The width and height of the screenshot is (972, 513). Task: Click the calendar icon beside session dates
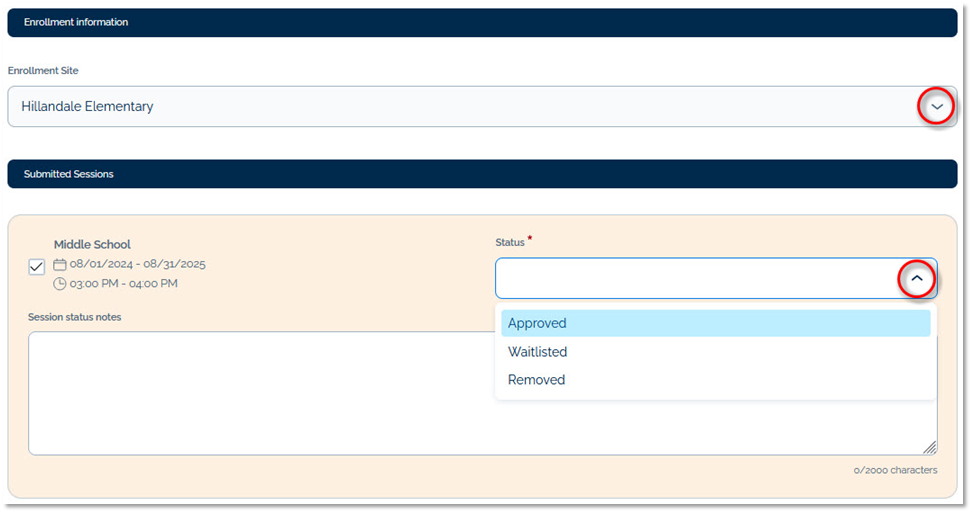[x=60, y=265]
